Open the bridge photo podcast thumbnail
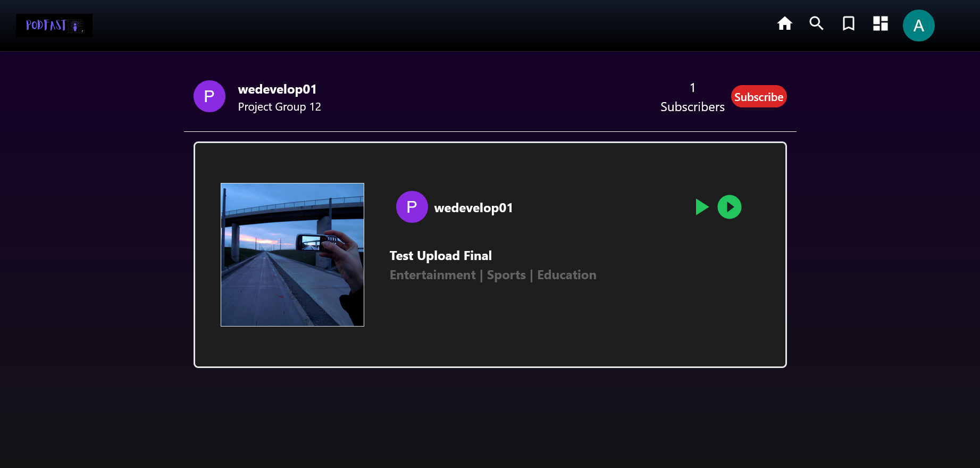Viewport: 980px width, 468px height. pyautogui.click(x=292, y=255)
